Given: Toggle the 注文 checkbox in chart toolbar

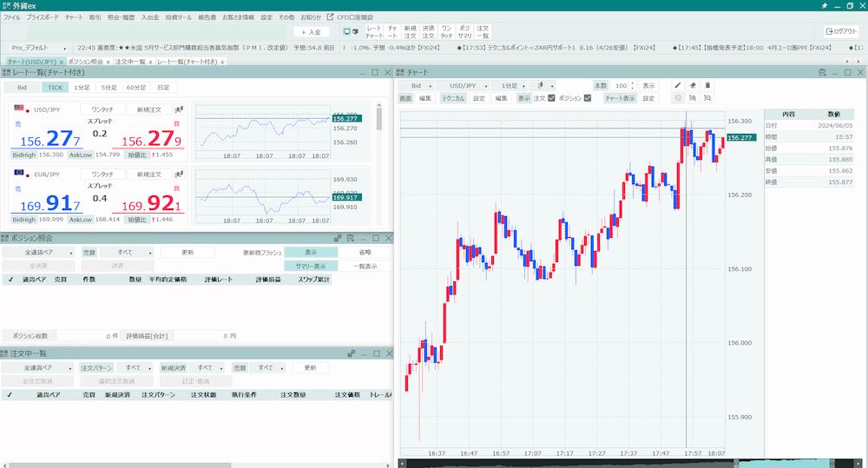Looking at the screenshot, I should [x=551, y=98].
